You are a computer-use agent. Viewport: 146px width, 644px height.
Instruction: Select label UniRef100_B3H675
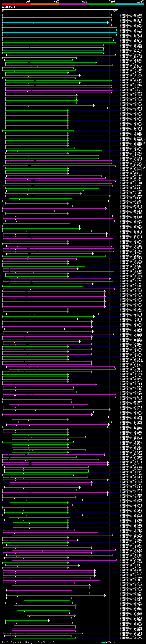pyautogui.click(x=131, y=35)
